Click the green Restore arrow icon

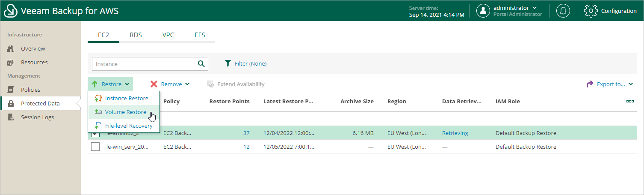pyautogui.click(x=95, y=84)
